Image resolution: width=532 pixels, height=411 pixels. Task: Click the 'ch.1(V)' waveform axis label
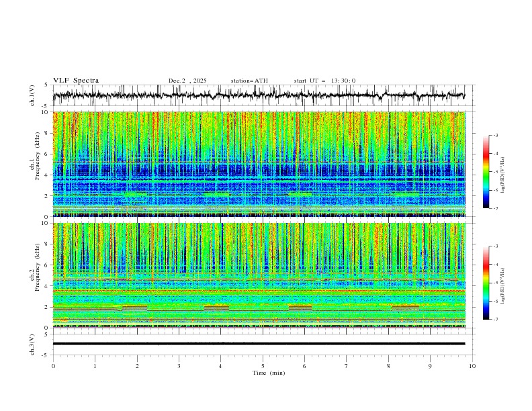pyautogui.click(x=33, y=95)
